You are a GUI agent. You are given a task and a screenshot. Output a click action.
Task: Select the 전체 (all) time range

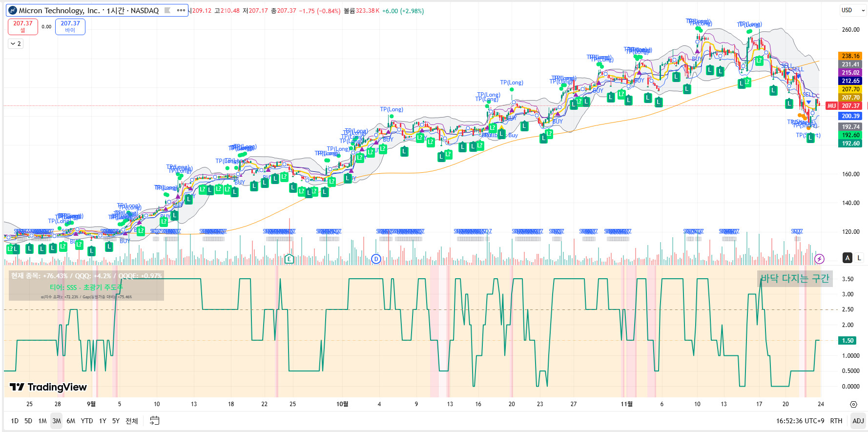pos(132,421)
